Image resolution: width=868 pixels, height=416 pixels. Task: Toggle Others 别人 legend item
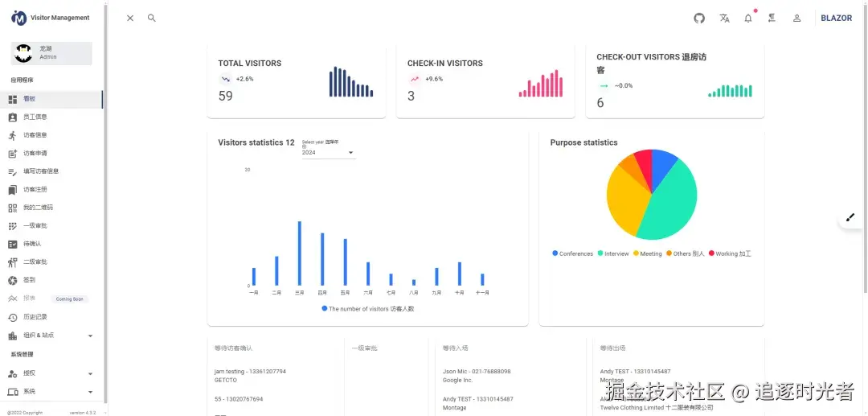(x=686, y=253)
